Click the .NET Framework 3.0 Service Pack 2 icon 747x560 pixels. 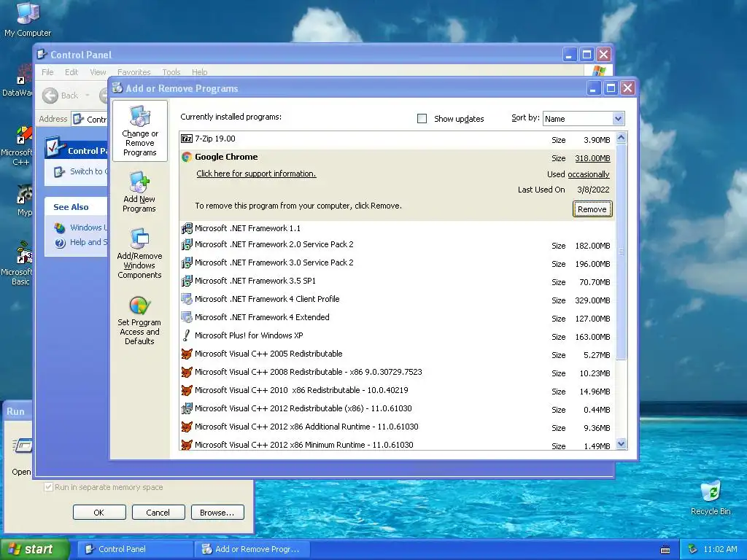click(x=187, y=262)
